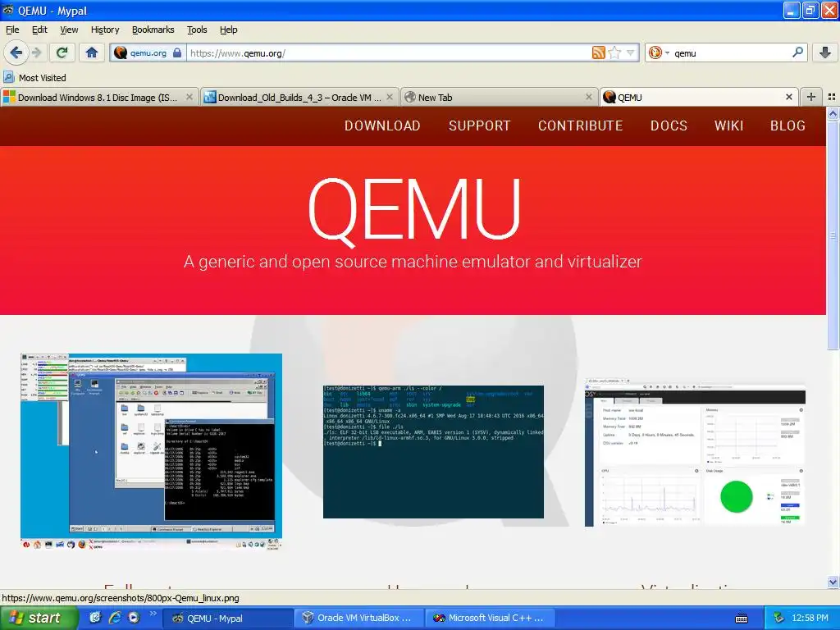Launch Internet Explorer from quick launch
840x630 pixels.
click(x=115, y=618)
